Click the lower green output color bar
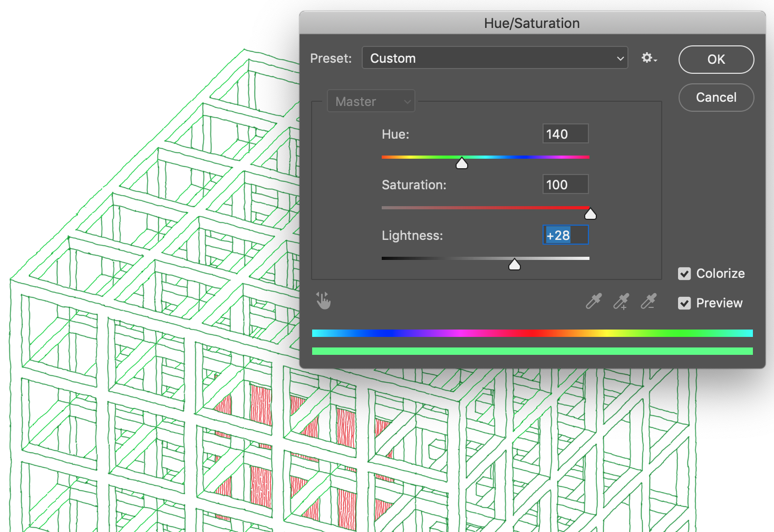 [532, 351]
